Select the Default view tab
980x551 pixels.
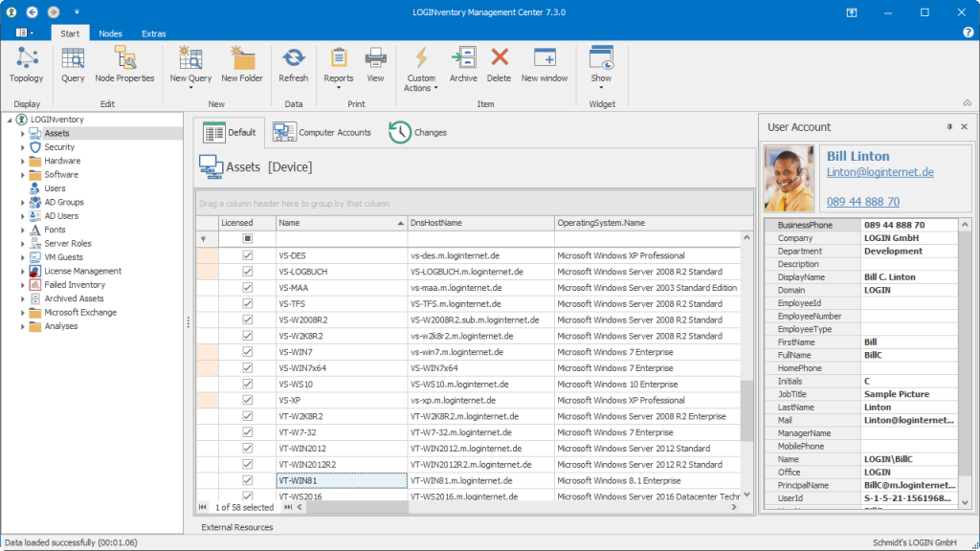coord(230,132)
